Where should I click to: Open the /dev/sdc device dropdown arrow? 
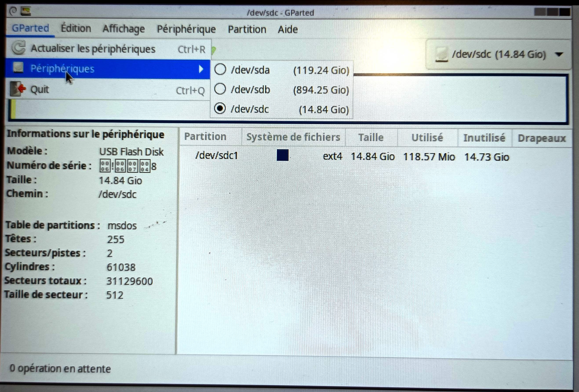559,54
